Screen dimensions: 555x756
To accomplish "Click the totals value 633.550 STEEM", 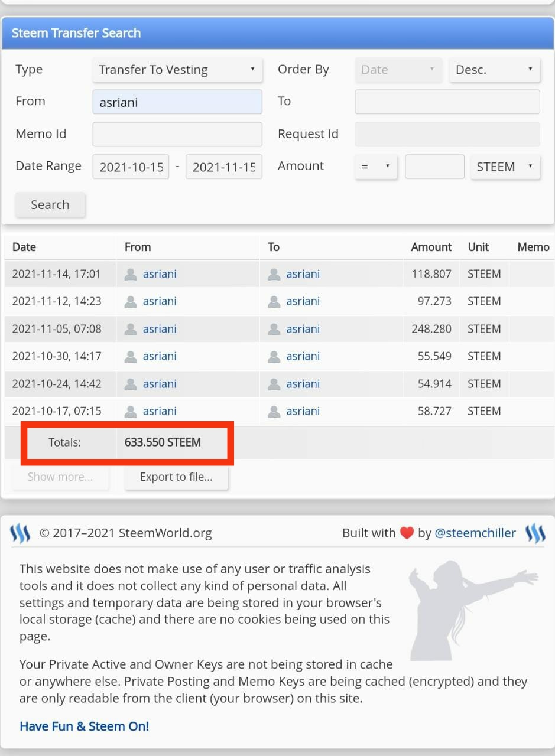I will [163, 442].
